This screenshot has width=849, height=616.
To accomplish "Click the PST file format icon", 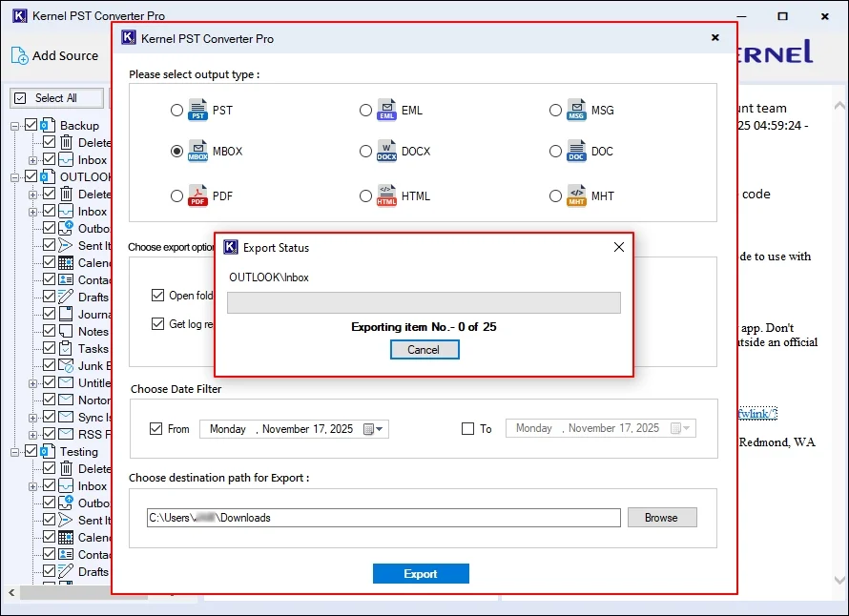I will tap(197, 110).
